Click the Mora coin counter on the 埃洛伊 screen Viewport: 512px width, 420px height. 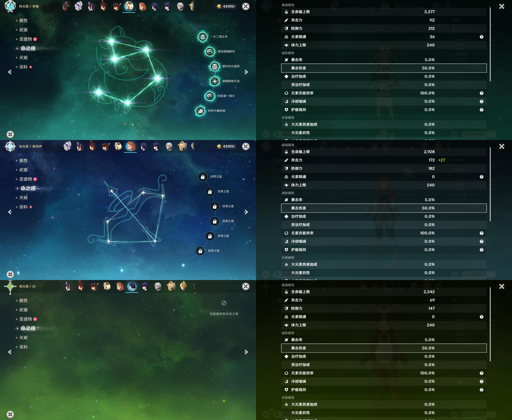tap(226, 146)
